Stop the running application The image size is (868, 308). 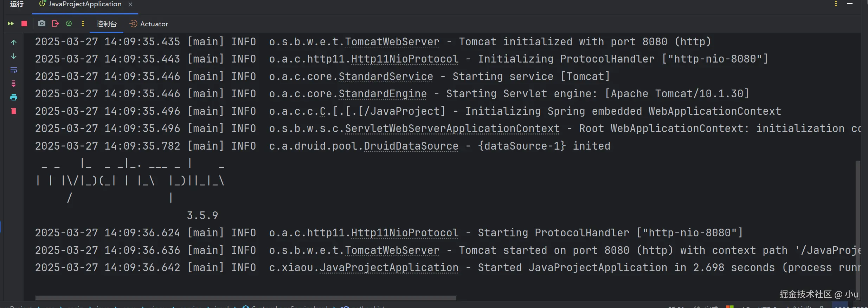tap(24, 24)
